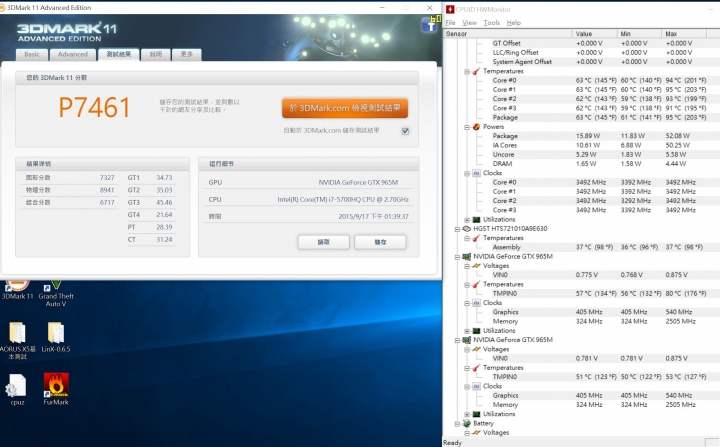Click the GPU NVIDIA GeForce GTX 965M detail row
This screenshot has height=447, width=720.
(309, 182)
